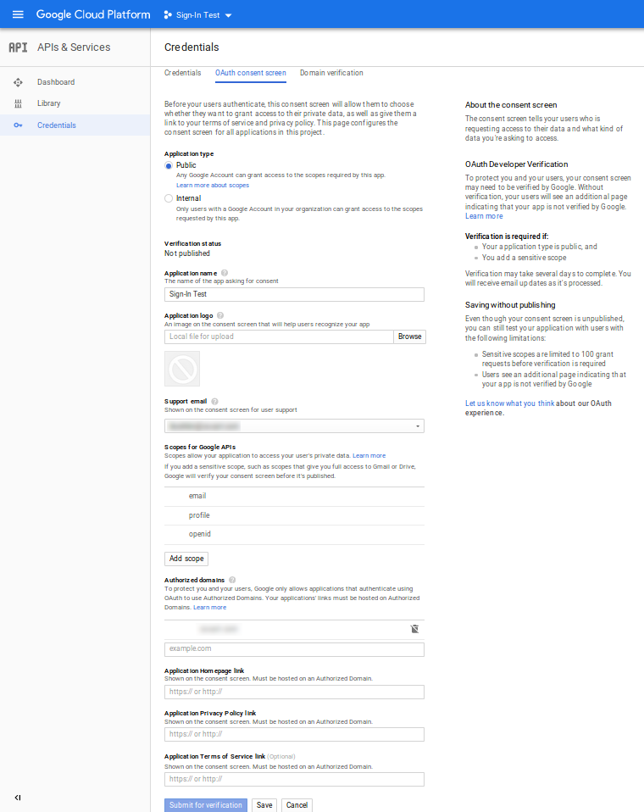The width and height of the screenshot is (644, 812).
Task: Click the Application Terms of Service link field
Action: coord(294,780)
